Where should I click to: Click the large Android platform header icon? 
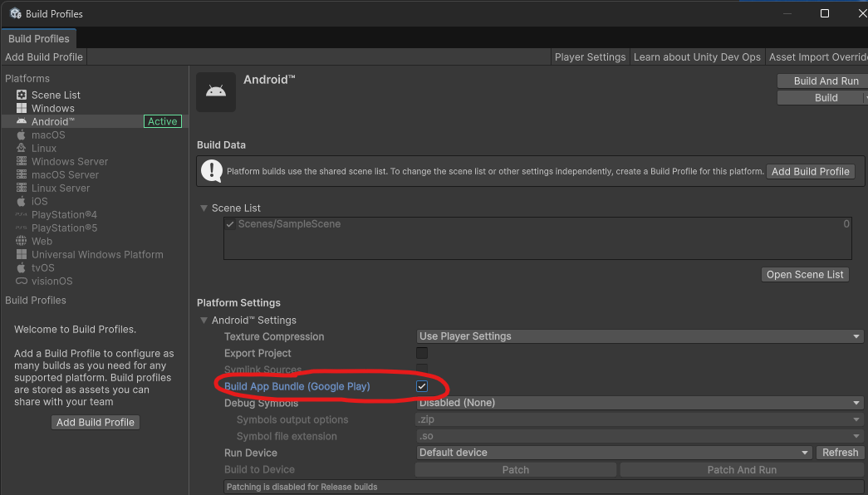[x=216, y=92]
